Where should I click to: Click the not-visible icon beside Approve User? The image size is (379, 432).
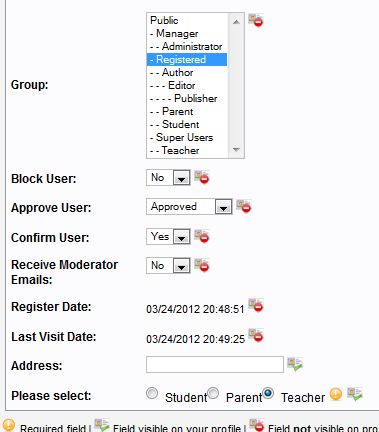click(x=243, y=206)
